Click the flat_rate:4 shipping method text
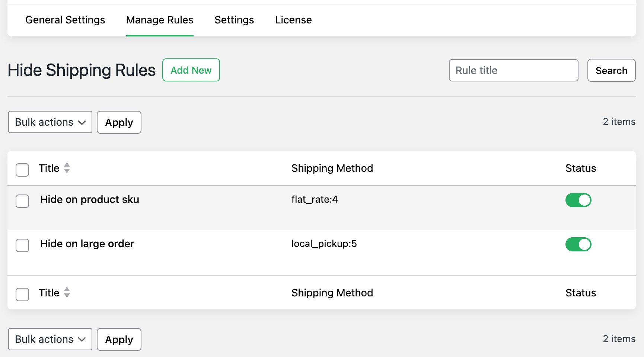This screenshot has width=644, height=357. pyautogui.click(x=315, y=200)
